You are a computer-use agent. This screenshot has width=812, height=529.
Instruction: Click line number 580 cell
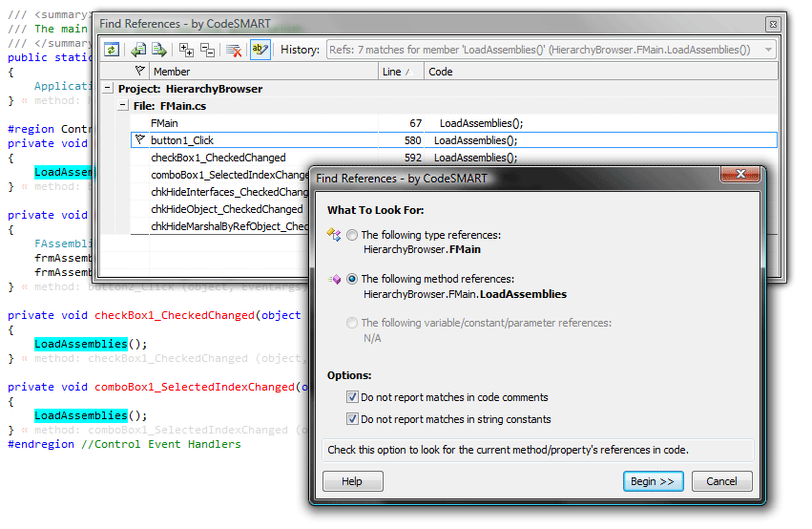tap(413, 140)
